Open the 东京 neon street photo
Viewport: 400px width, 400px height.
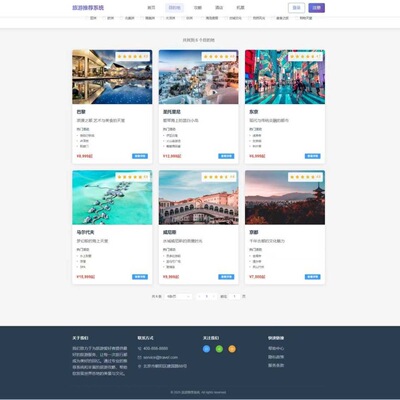(285, 77)
